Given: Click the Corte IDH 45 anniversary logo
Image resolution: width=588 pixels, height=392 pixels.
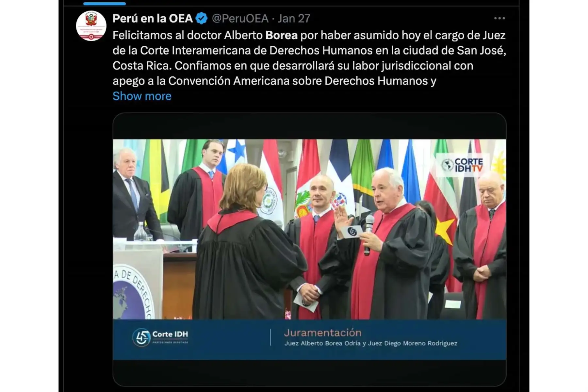Looking at the screenshot, I should [x=160, y=337].
